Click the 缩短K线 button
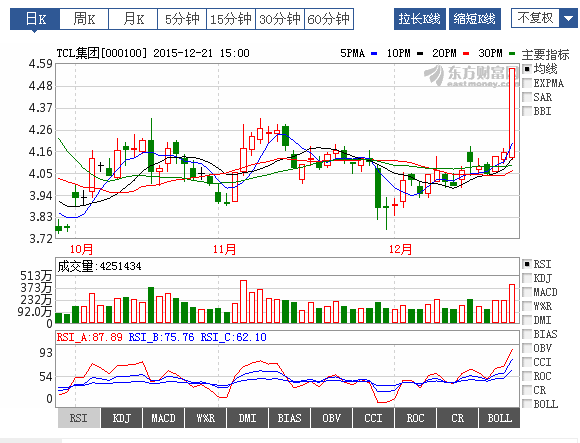Viewport: 580px width, 443px height. click(x=475, y=19)
